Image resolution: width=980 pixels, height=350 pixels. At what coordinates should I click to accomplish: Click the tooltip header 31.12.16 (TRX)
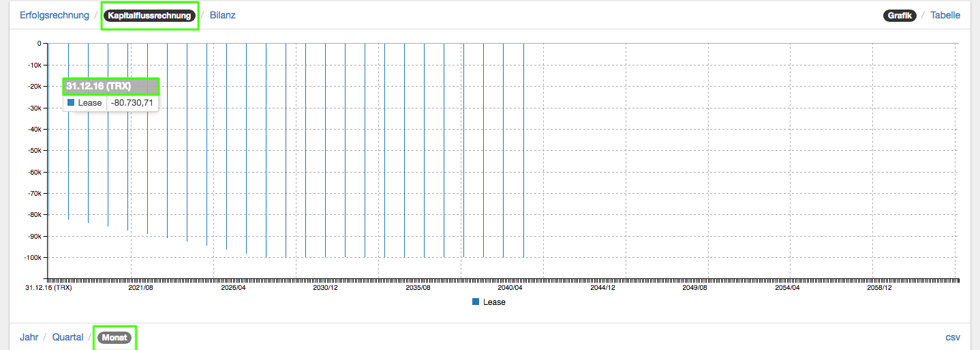(99, 86)
